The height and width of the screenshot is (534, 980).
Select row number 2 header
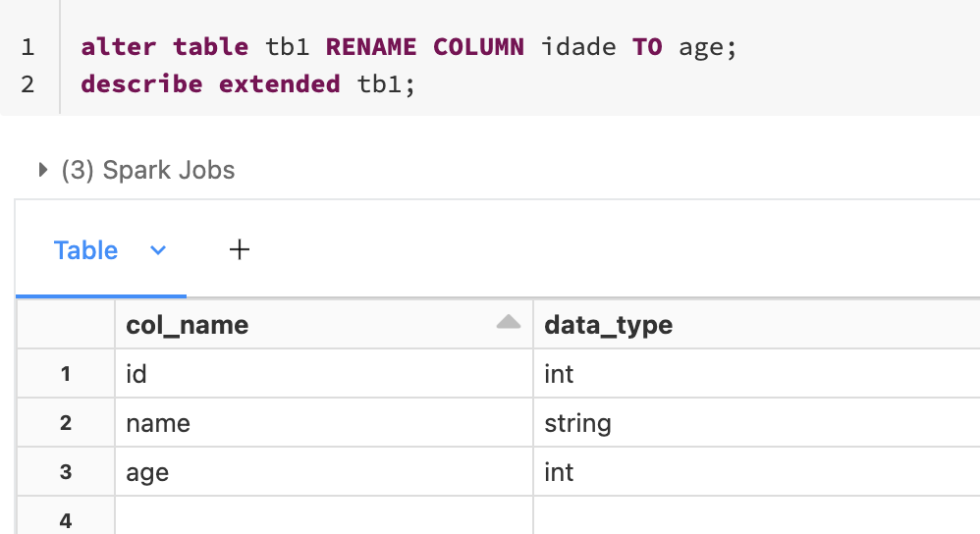(x=66, y=423)
